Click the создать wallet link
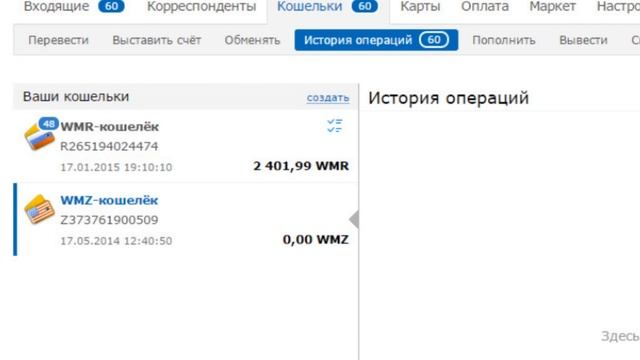 [328, 98]
